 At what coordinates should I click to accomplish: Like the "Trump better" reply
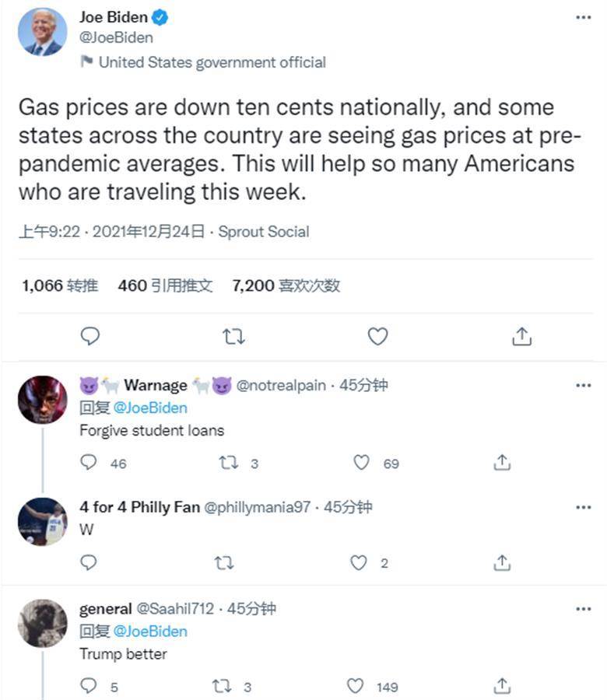click(x=356, y=686)
